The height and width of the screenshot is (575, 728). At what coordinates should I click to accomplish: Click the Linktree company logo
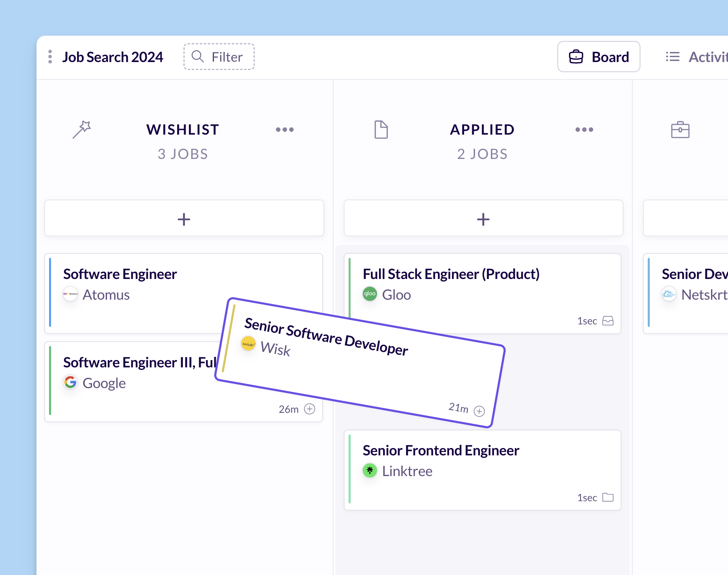(x=370, y=470)
